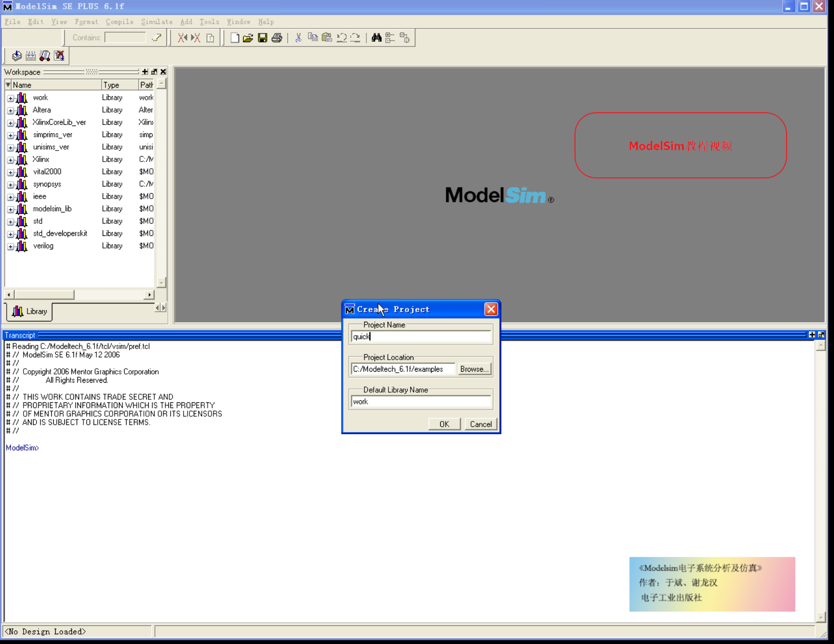Click the Type column header
834x644 pixels.
click(120, 85)
